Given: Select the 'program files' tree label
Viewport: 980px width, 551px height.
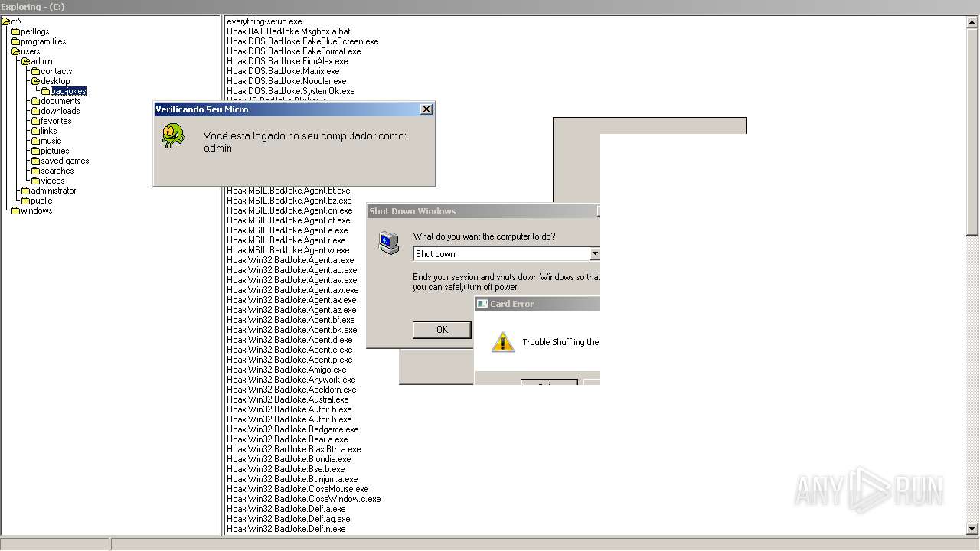Looking at the screenshot, I should pos(44,41).
